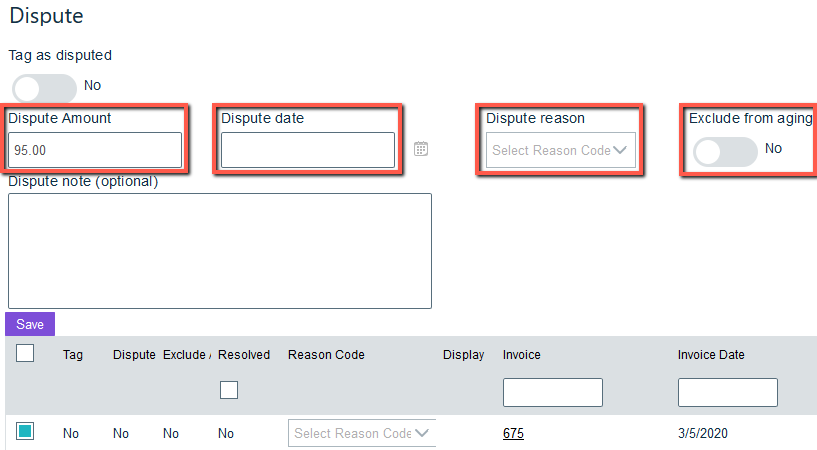
Task: Click the Display column header
Action: pyautogui.click(x=463, y=355)
